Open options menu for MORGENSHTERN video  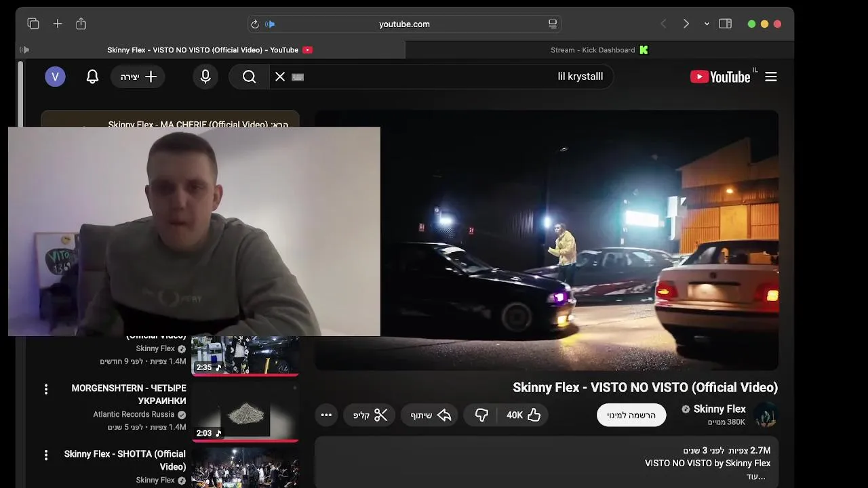click(x=46, y=389)
